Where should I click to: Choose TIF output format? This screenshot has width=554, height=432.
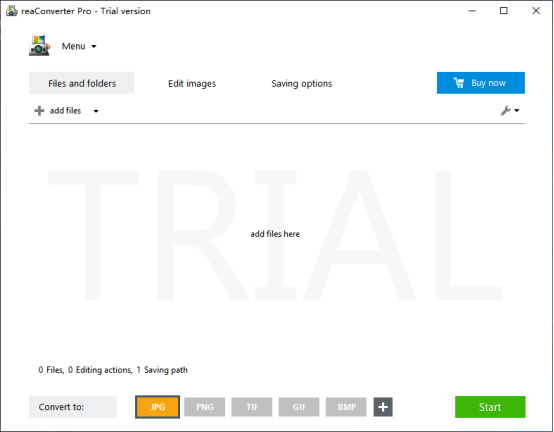tap(252, 407)
